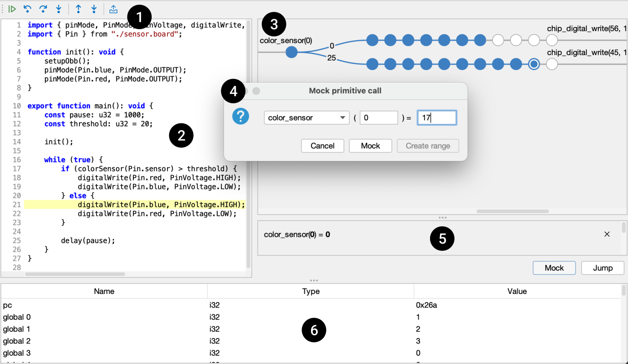628x364 pixels.
Task: Click the first filled node on branch 0
Action: (x=372, y=40)
